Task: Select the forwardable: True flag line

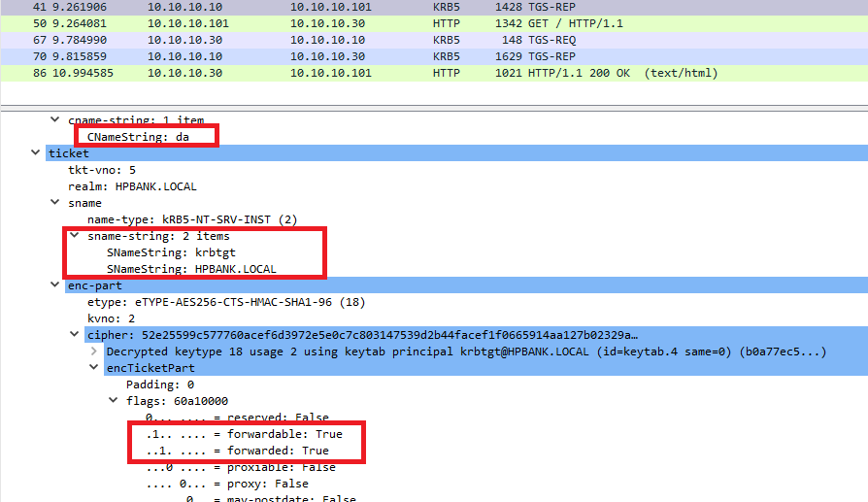Action: [x=243, y=434]
